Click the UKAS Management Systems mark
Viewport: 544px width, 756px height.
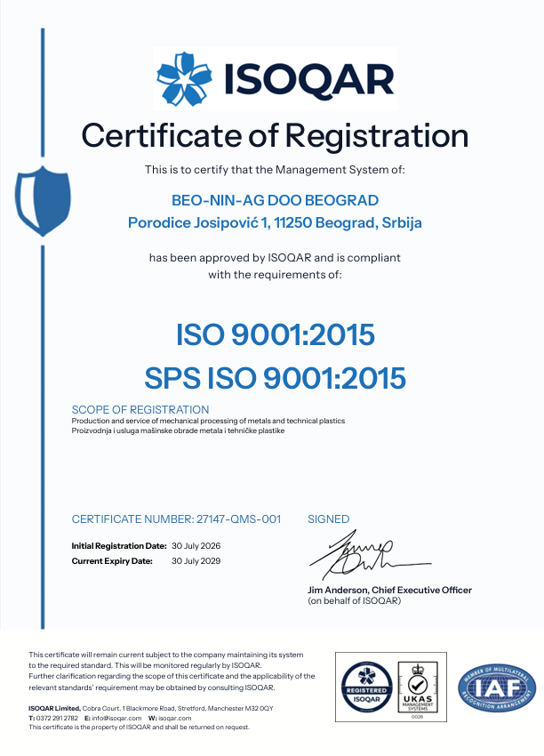pos(417,688)
